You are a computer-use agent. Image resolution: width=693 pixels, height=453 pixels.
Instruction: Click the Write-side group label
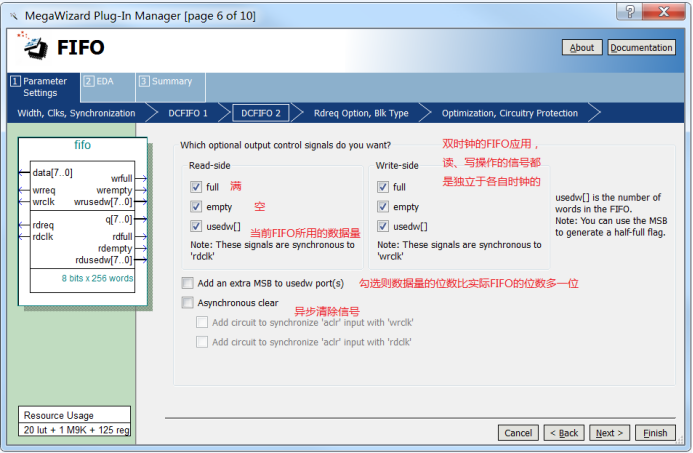[x=397, y=166]
